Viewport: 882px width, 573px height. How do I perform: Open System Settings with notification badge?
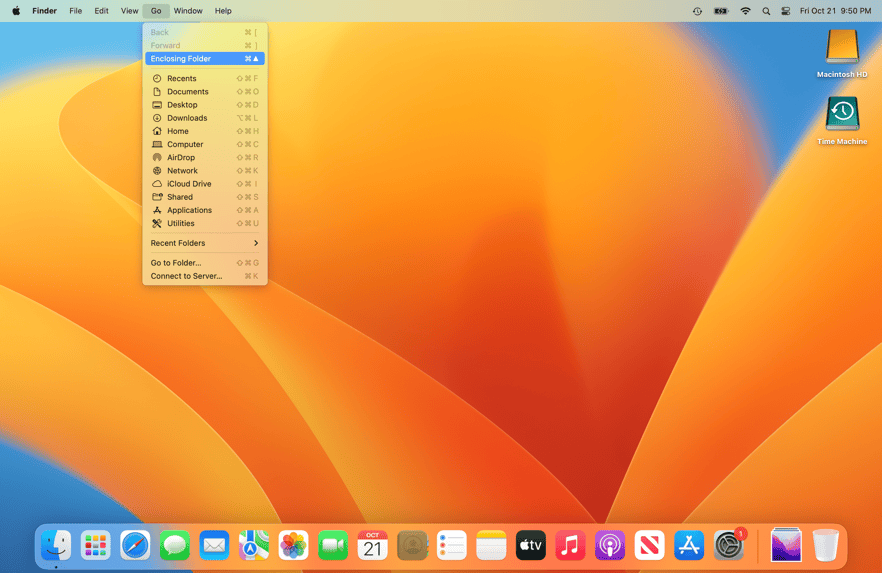pos(729,545)
